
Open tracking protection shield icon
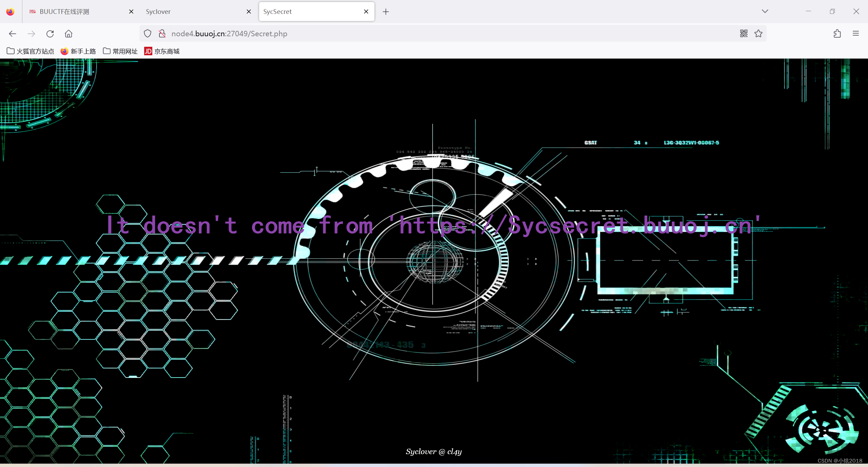click(x=148, y=34)
